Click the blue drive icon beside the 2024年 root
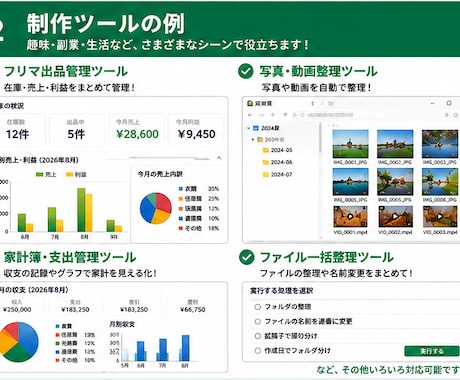 pyautogui.click(x=256, y=128)
